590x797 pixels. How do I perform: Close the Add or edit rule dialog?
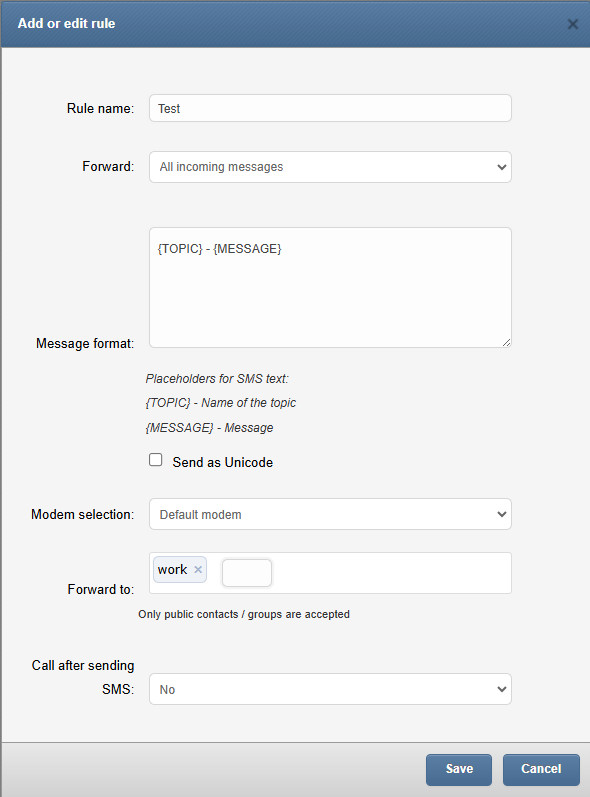pyautogui.click(x=573, y=24)
